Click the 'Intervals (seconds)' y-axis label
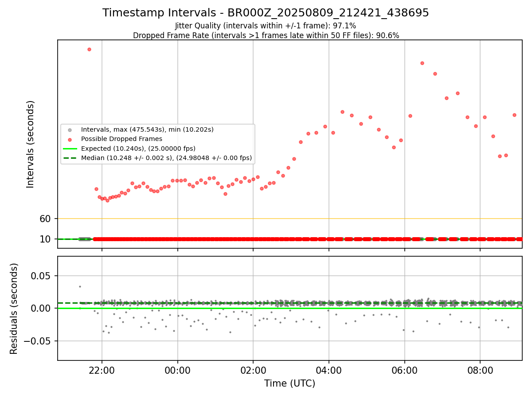532x399 pixels. click(31, 144)
